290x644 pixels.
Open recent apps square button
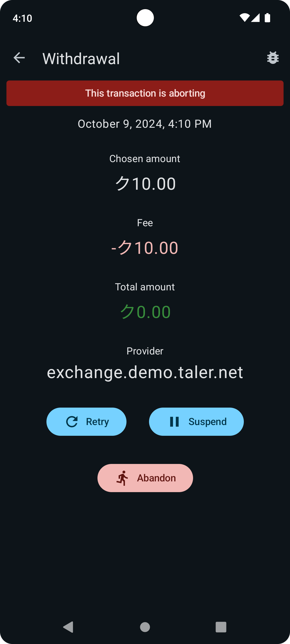click(221, 627)
